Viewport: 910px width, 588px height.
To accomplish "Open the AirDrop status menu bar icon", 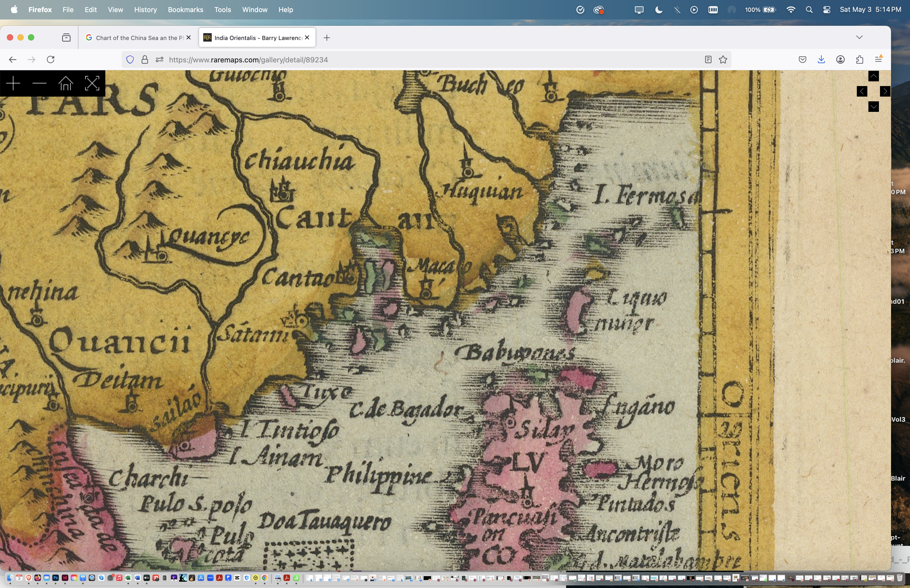I will (x=731, y=9).
